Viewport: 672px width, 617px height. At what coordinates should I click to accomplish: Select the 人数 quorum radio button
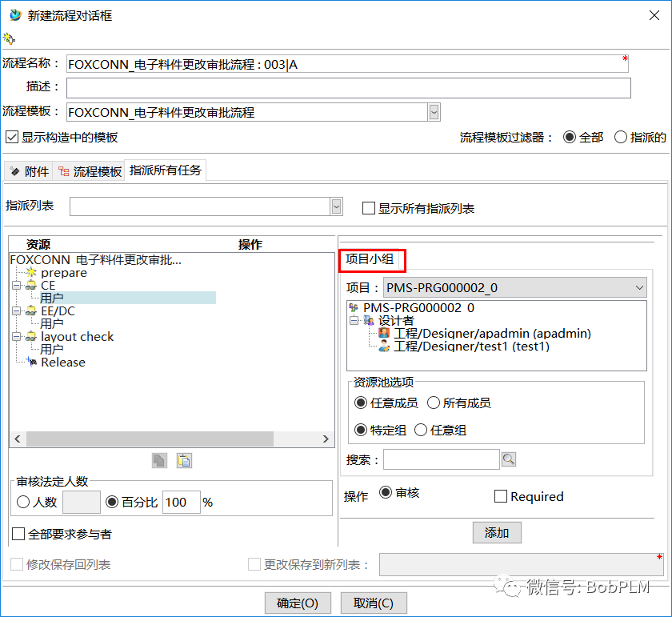coord(23,502)
